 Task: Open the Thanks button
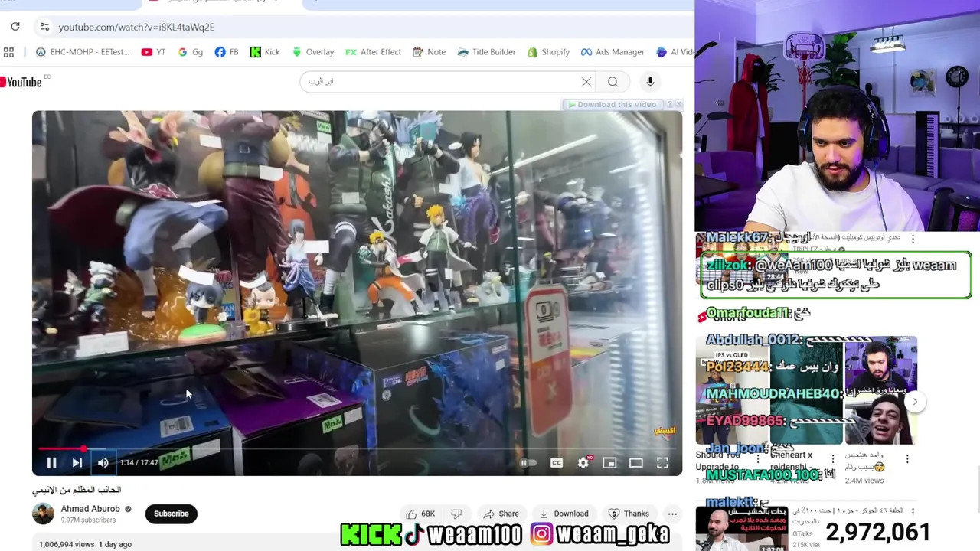pos(629,514)
